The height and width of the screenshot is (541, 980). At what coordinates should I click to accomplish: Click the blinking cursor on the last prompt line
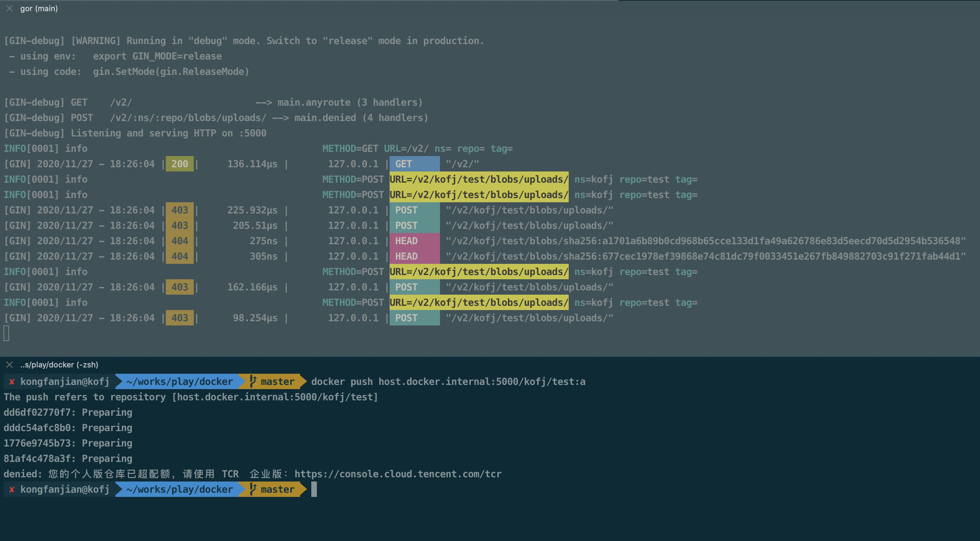(x=314, y=490)
